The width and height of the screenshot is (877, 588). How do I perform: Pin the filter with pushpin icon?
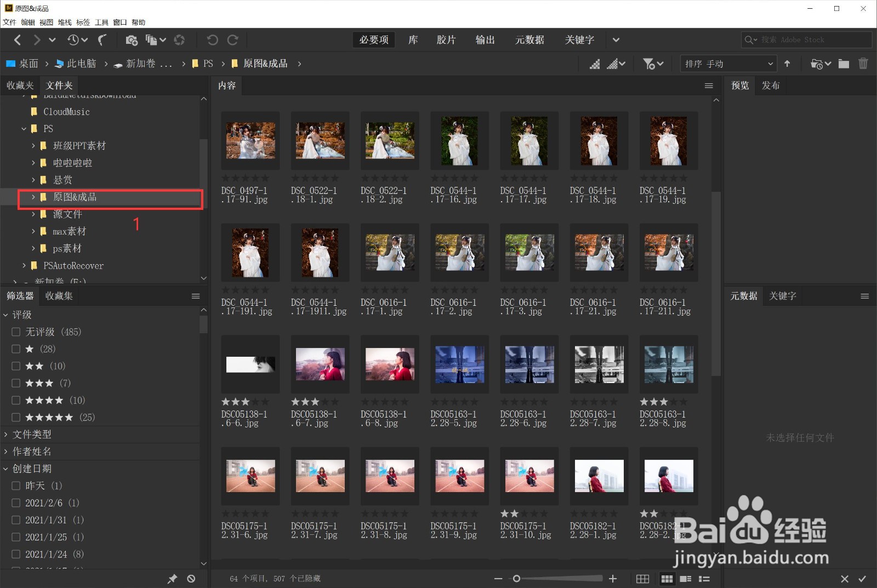point(172,579)
